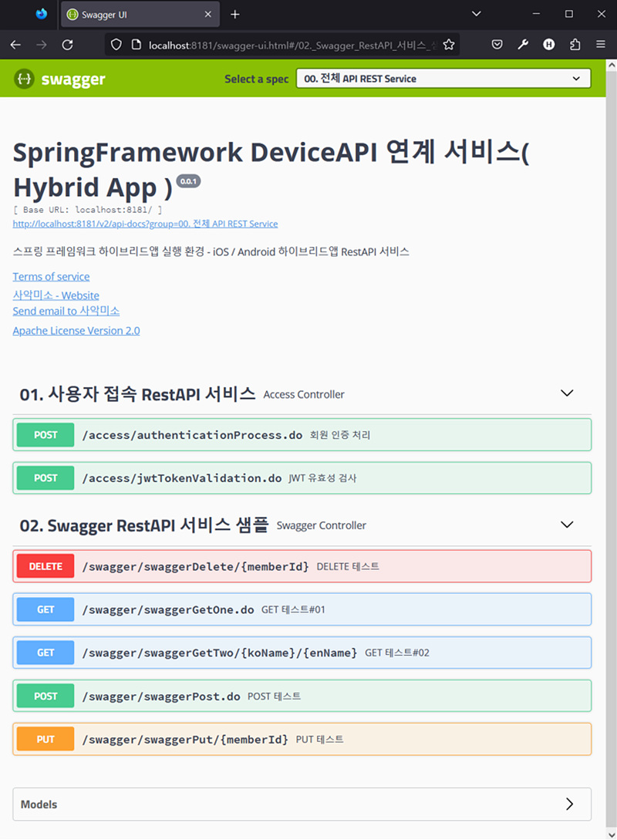Open Apache License Version 2.0 link
The height and width of the screenshot is (840, 617).
pyautogui.click(x=76, y=331)
